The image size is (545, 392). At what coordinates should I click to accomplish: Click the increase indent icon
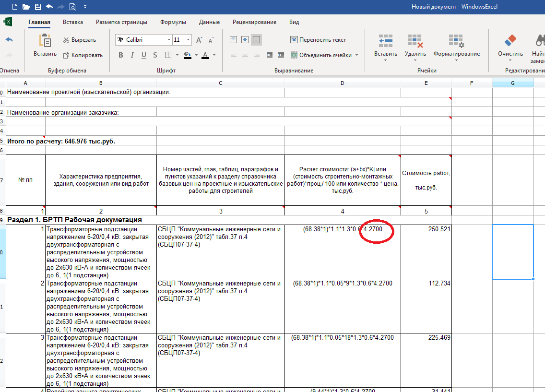tap(281, 55)
